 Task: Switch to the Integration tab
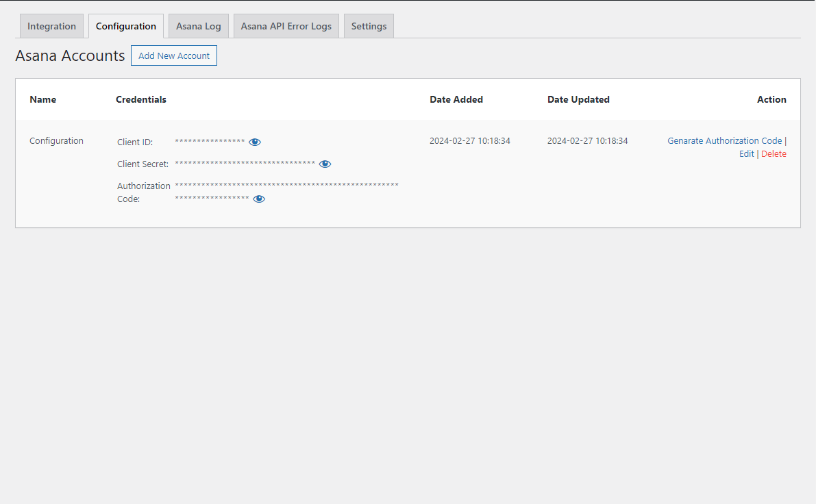coord(51,26)
